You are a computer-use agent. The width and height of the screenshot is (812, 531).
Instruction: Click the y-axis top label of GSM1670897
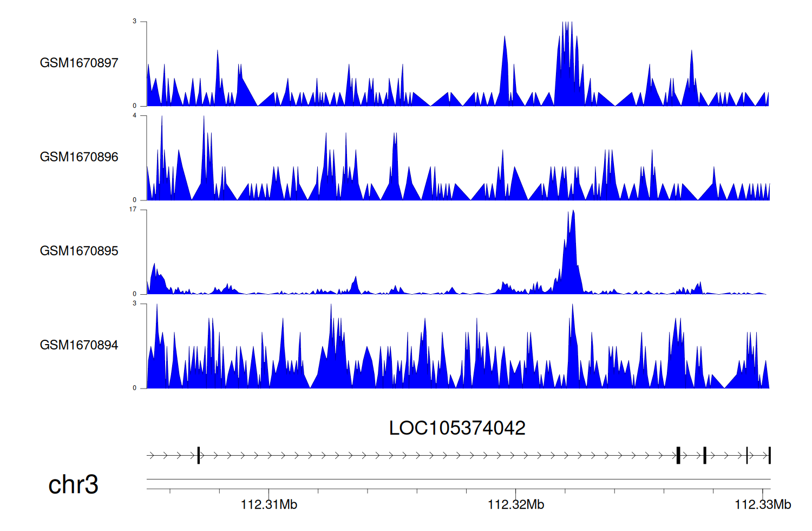tap(135, 22)
